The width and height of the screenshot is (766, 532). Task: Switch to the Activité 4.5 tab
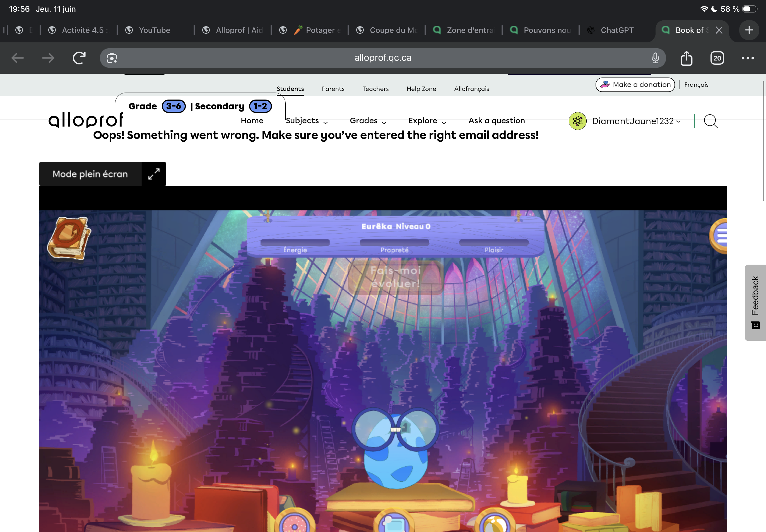click(79, 30)
